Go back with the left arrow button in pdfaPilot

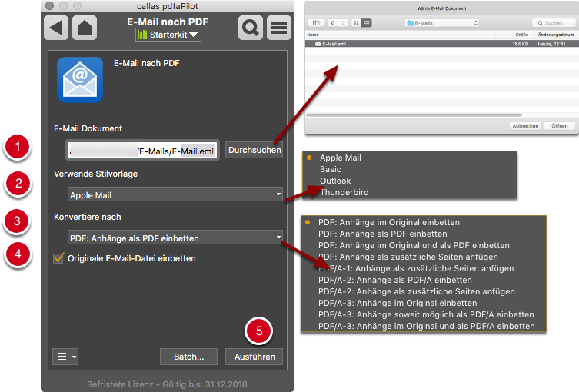56,28
